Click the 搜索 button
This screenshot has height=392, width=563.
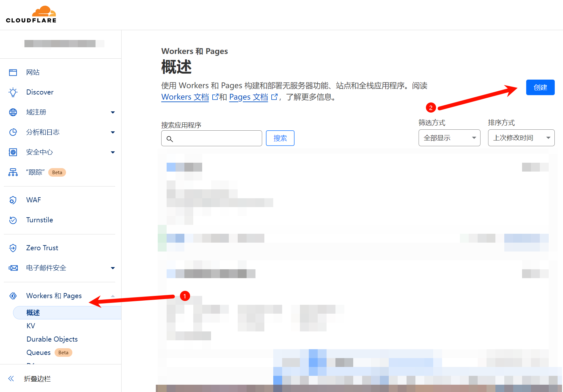(x=280, y=138)
